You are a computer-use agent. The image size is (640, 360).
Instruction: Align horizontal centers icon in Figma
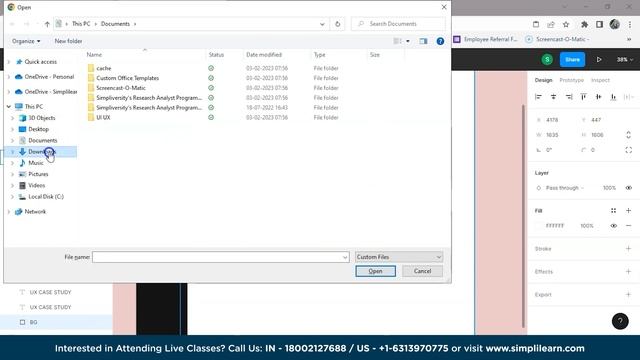click(x=553, y=97)
